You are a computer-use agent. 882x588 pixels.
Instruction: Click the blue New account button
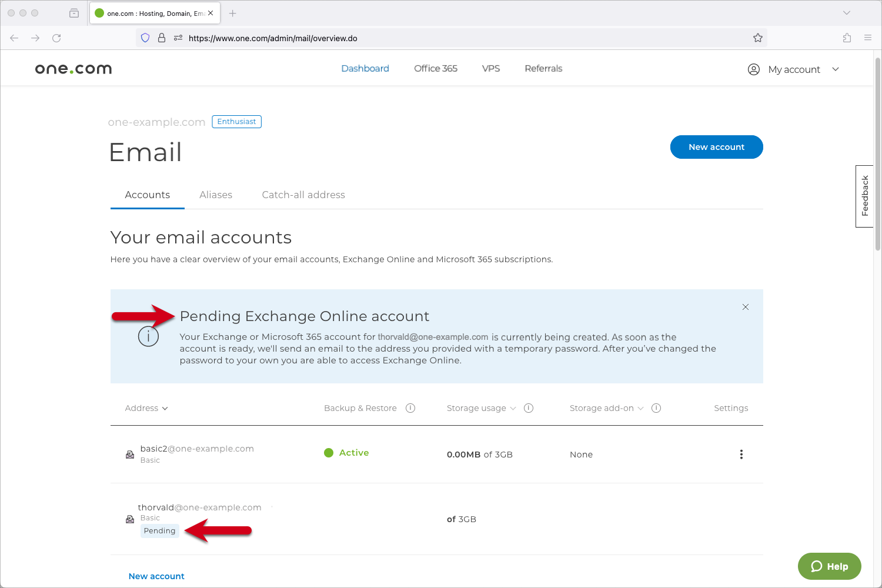[716, 147]
